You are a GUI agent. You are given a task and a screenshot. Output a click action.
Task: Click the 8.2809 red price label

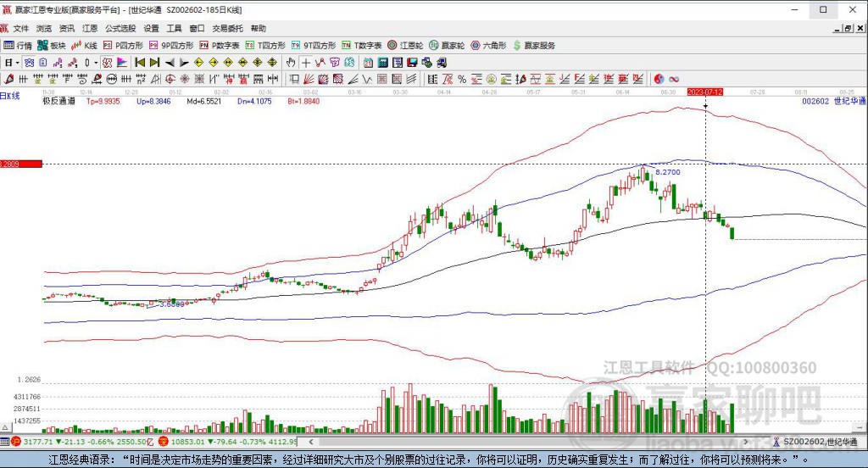coord(21,164)
